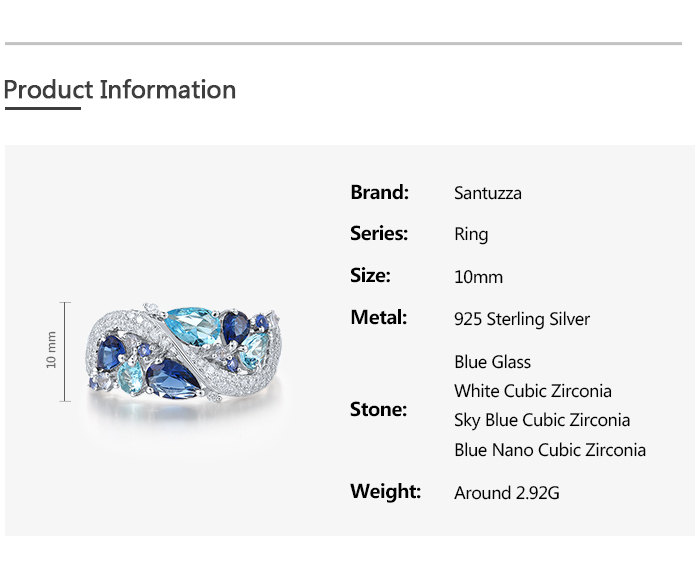Click the 925 Sterling Silver text
The height and width of the screenshot is (588, 700).
click(x=522, y=319)
